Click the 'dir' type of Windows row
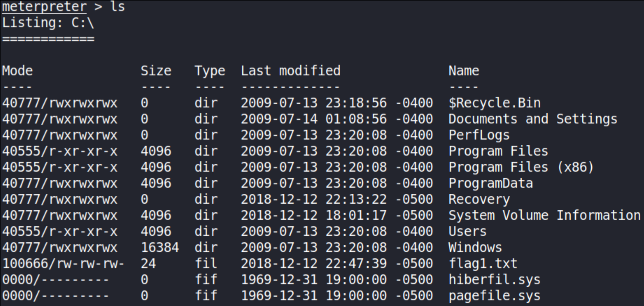 point(206,247)
